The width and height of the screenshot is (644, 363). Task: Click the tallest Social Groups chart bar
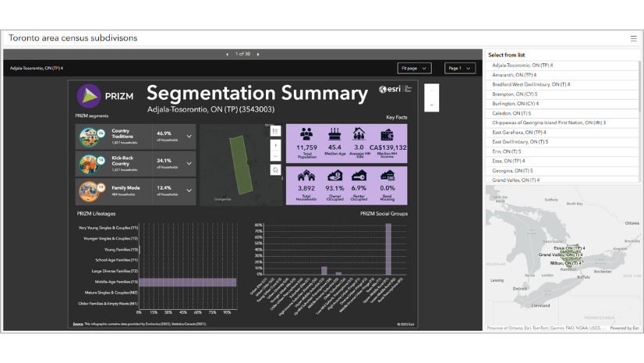coord(388,249)
